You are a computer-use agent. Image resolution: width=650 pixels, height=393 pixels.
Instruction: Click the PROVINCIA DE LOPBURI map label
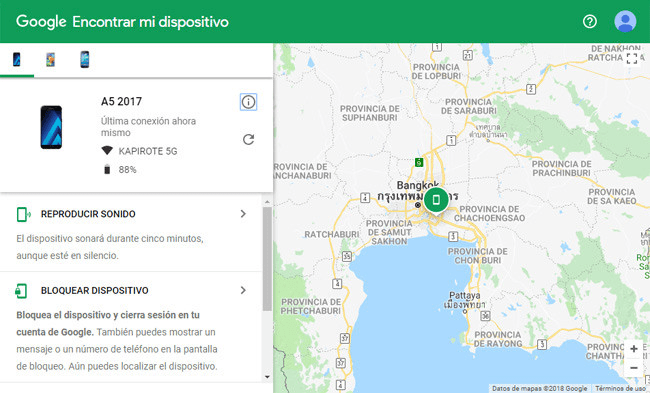436,71
